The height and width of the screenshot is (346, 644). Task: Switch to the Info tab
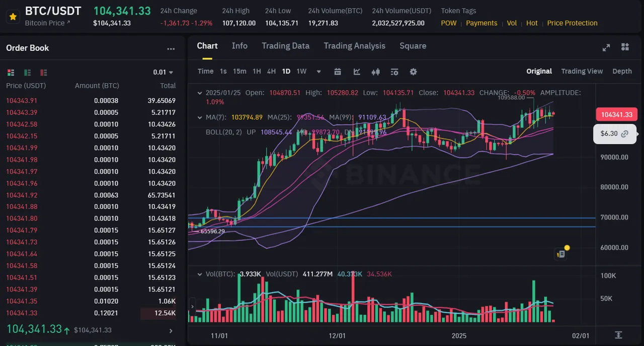click(239, 46)
